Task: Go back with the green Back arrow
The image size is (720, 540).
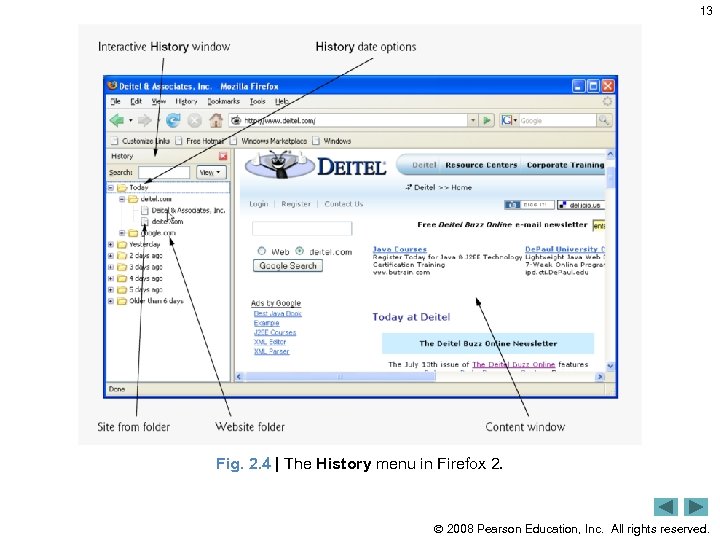Action: point(117,121)
